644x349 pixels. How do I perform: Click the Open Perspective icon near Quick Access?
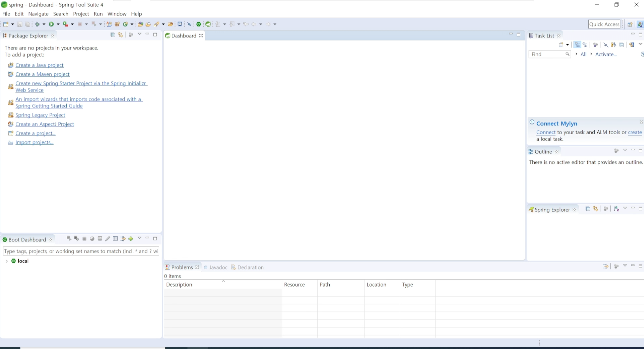point(630,24)
